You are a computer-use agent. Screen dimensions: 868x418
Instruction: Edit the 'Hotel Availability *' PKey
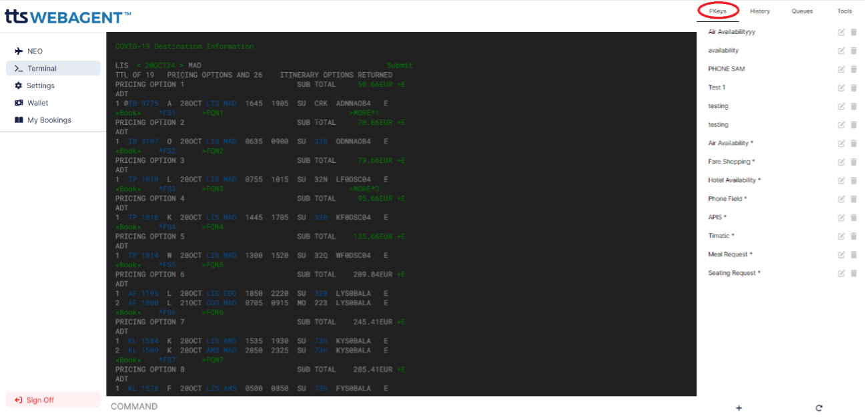pos(841,180)
